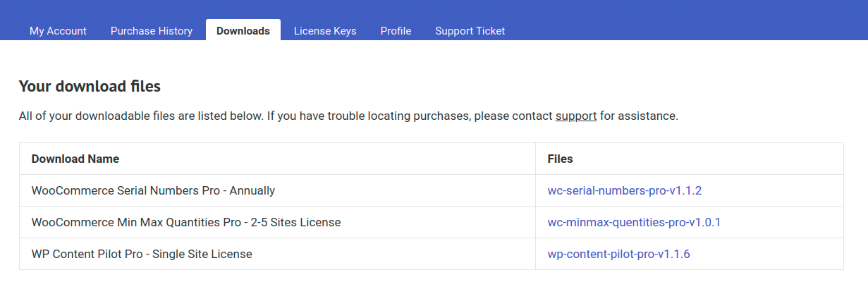Viewport: 868px width, 282px height.
Task: Download wc-minmax-quentities-pro-v1.0.1 file
Action: point(634,222)
